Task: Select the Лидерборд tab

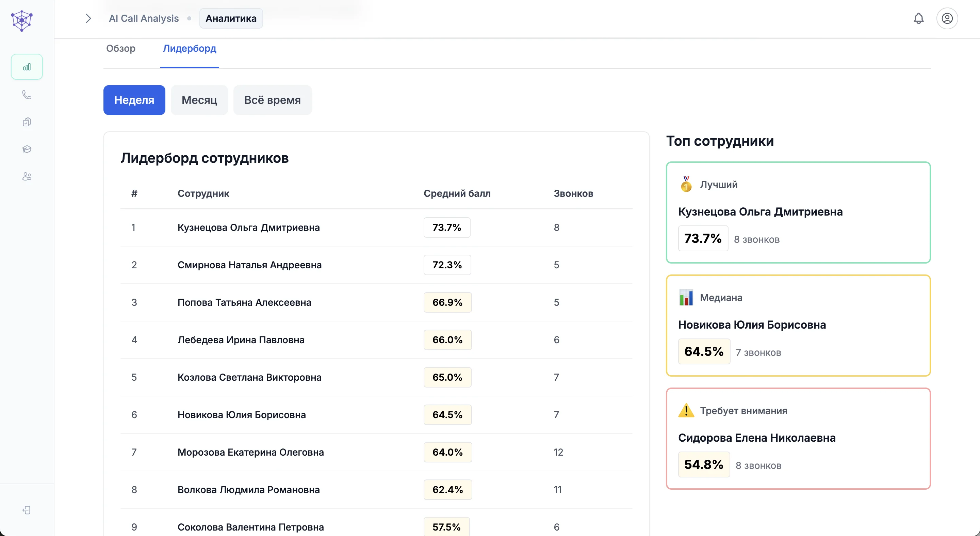Action: 190,48
